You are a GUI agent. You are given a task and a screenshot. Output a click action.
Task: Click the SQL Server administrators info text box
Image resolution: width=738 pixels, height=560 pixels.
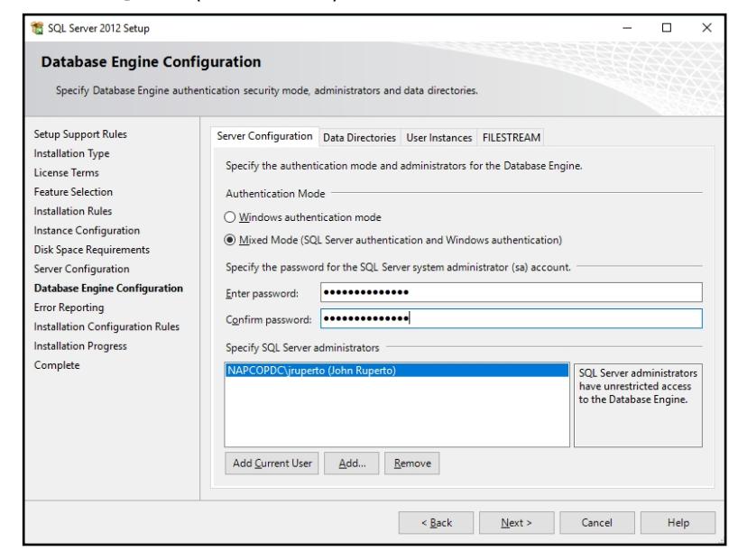tap(638, 405)
